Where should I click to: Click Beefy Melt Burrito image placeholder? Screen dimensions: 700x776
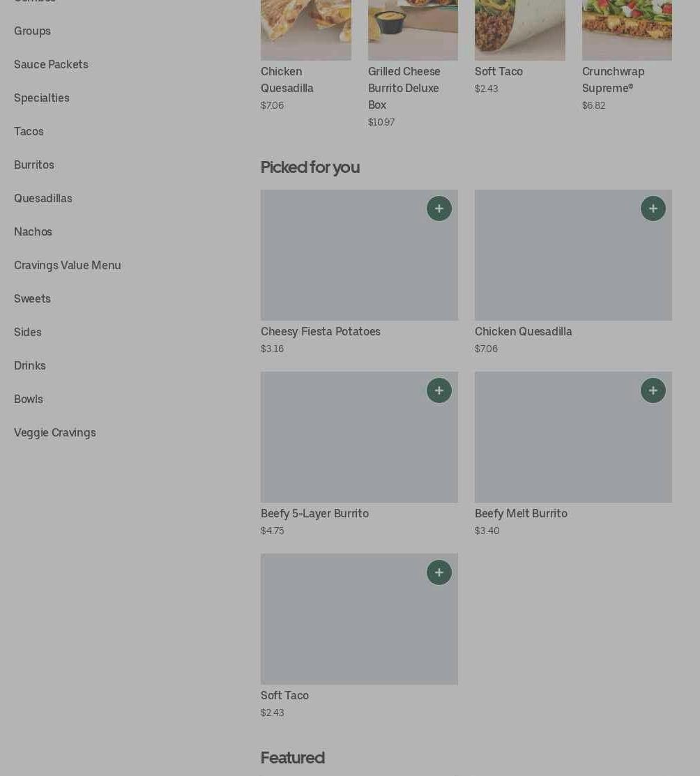[573, 437]
